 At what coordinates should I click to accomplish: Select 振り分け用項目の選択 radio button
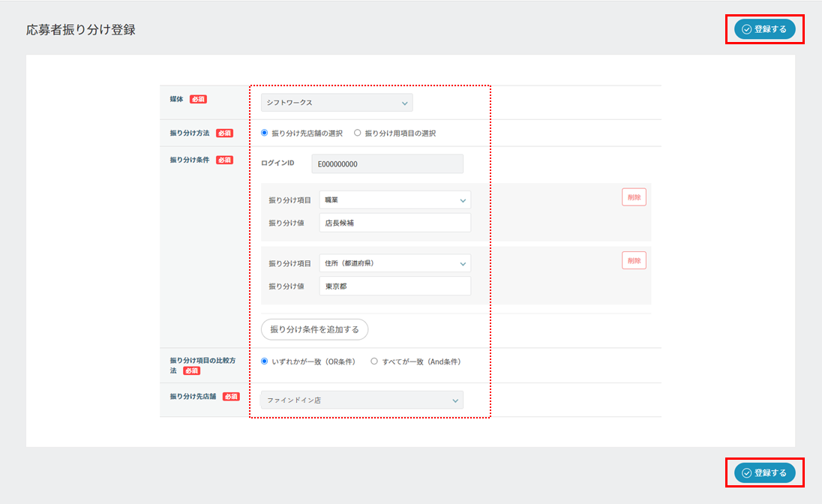(358, 133)
